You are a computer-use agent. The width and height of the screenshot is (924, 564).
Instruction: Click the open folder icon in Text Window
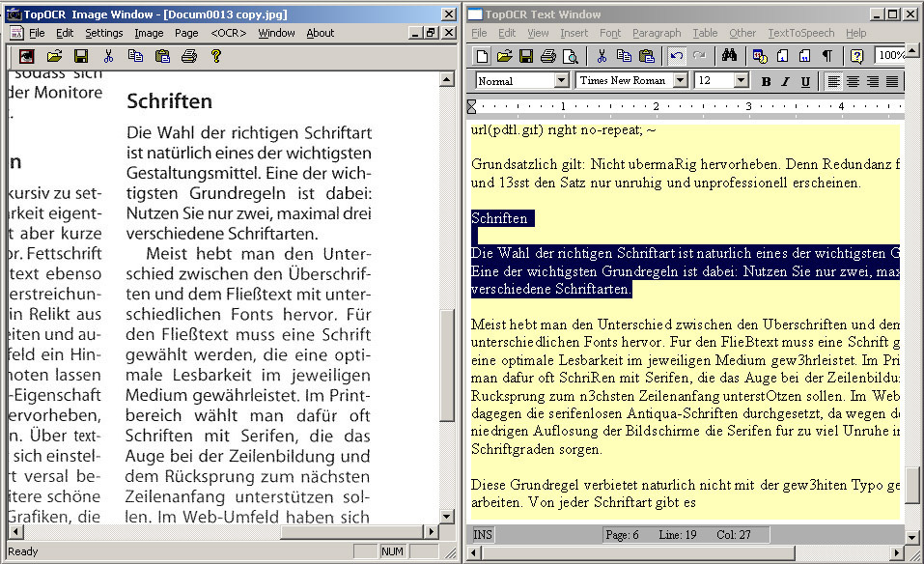(x=504, y=56)
